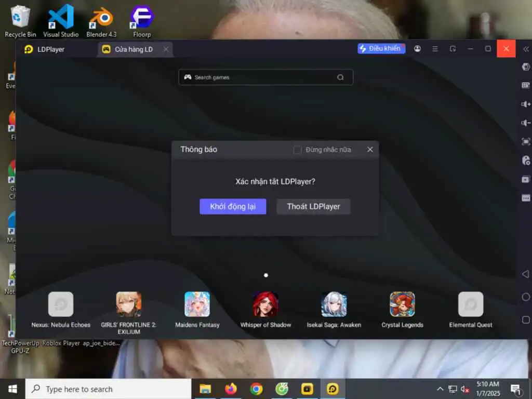
Task: Click the Search games field
Action: click(x=265, y=77)
